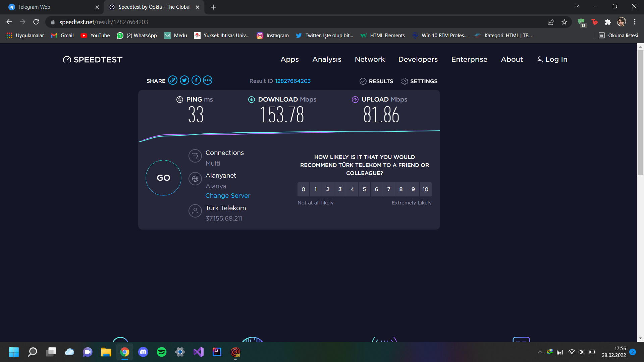Open Okuma listesi reading list
The height and width of the screenshot is (362, 644).
619,36
